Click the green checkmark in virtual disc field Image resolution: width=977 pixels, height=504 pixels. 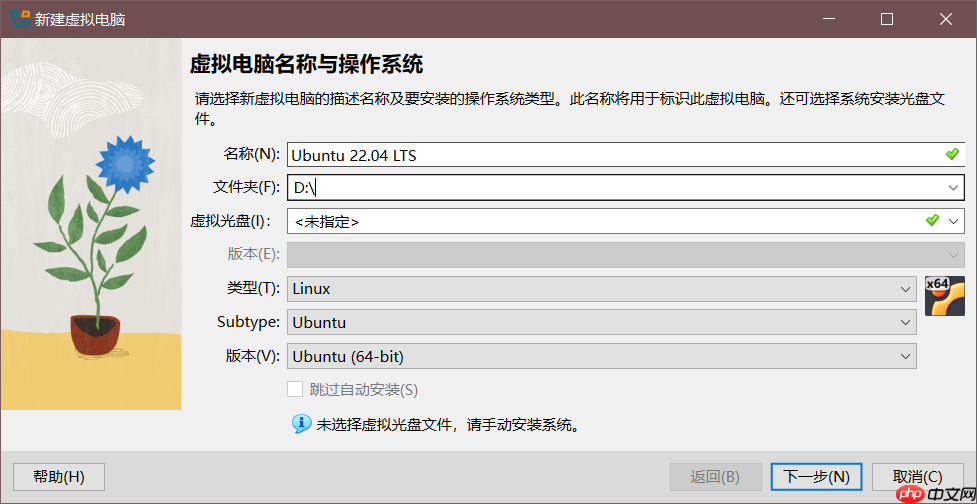pos(932,220)
